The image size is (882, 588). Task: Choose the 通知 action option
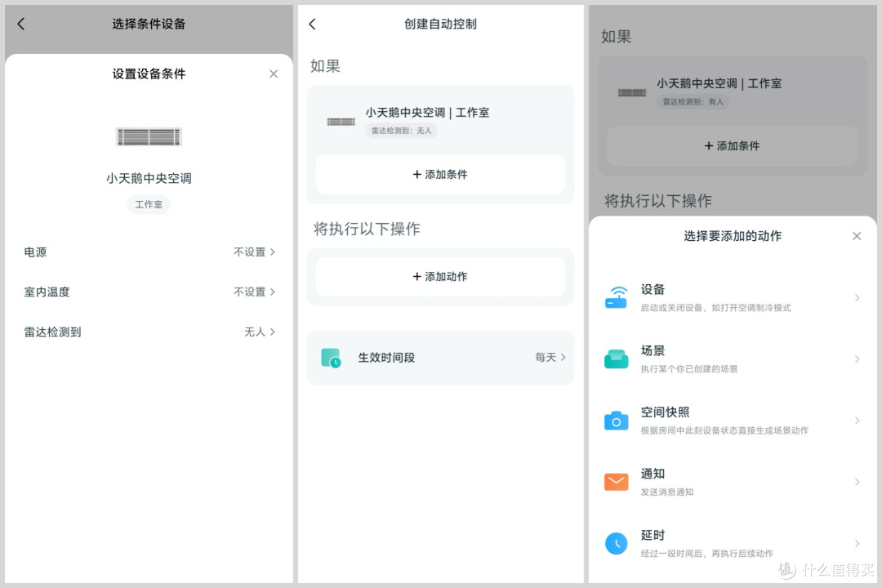pyautogui.click(x=732, y=482)
